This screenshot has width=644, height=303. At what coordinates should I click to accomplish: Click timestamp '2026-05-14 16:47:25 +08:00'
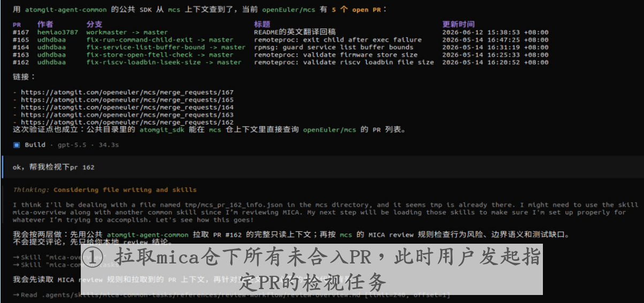pos(495,40)
